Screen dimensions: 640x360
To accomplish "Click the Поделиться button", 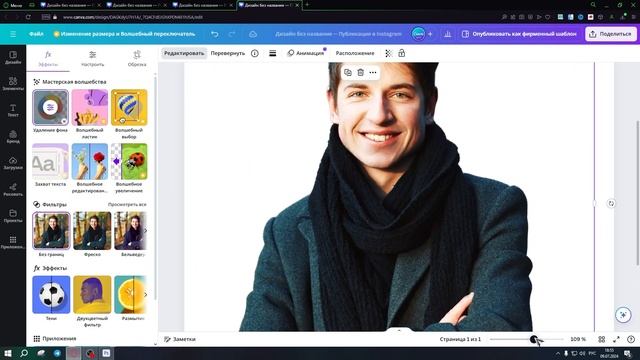I will (611, 34).
